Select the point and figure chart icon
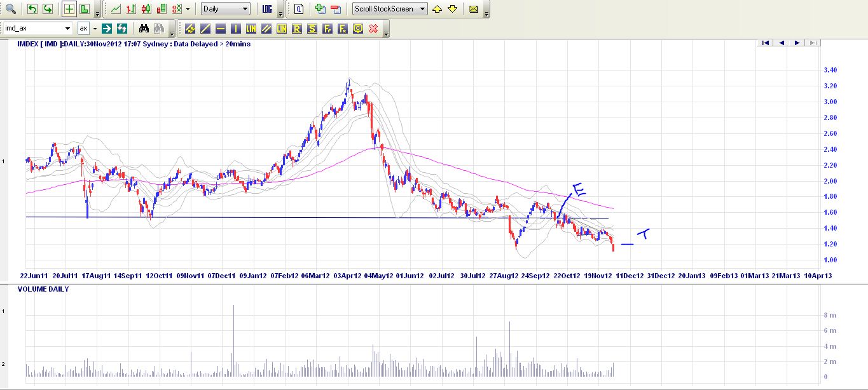The height and width of the screenshot is (390, 868). click(x=177, y=9)
